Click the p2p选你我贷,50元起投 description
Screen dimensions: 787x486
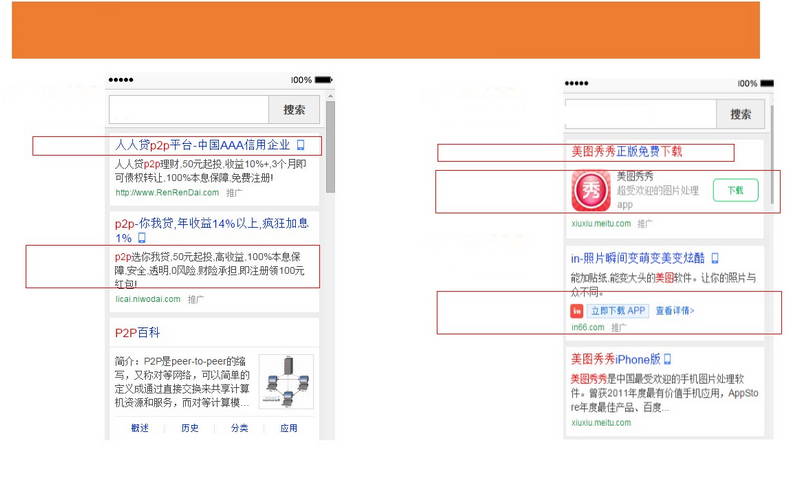click(210, 270)
